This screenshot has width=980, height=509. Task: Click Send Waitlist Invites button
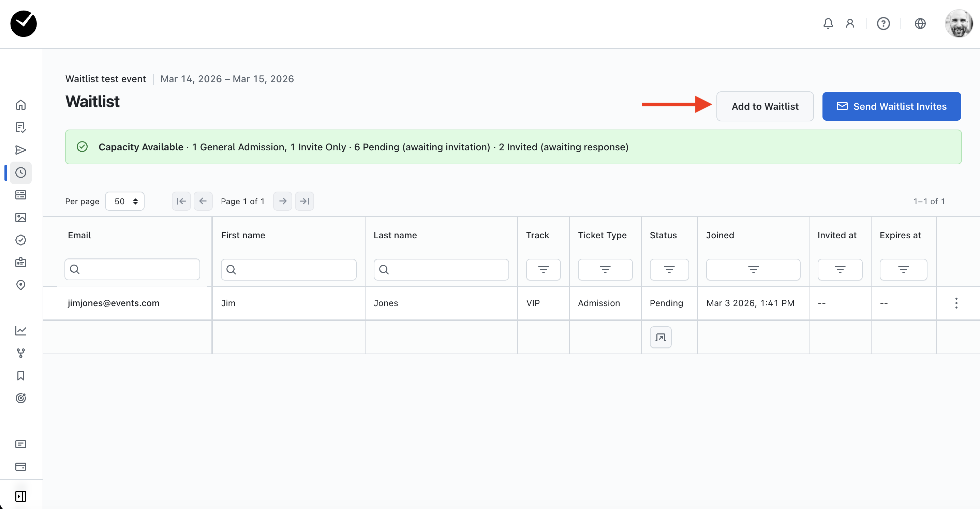click(x=891, y=106)
